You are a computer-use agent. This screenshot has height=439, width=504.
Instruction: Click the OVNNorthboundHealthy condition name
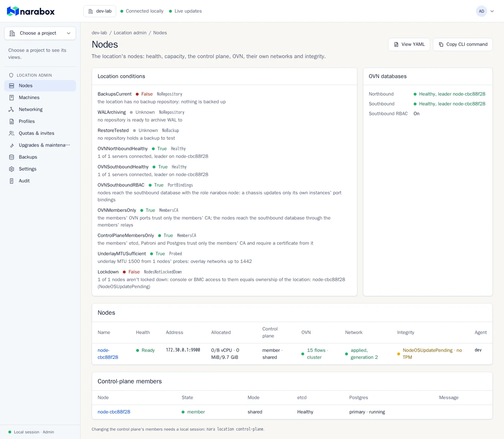pyautogui.click(x=122, y=149)
